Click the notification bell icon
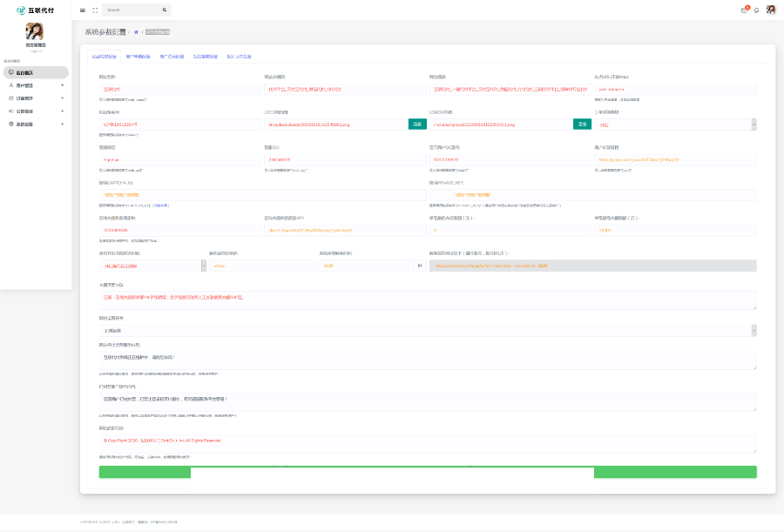This screenshot has width=784, height=532. coord(756,10)
